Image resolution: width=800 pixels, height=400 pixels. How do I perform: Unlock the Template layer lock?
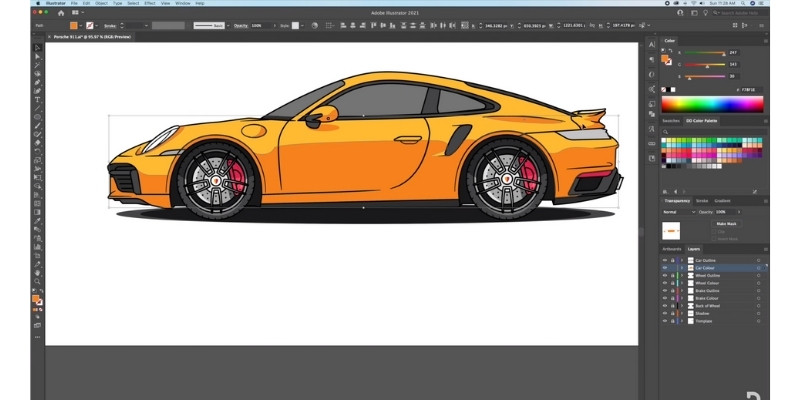tap(672, 321)
